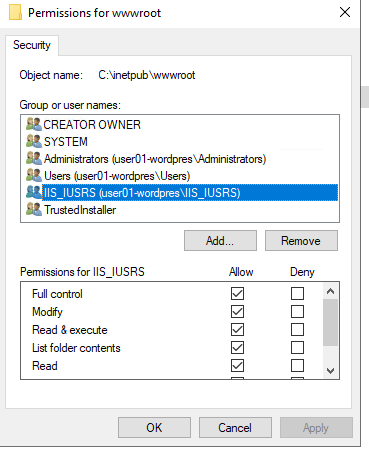Check Deny for Read & execute
This screenshot has width=369, height=449.
click(297, 330)
